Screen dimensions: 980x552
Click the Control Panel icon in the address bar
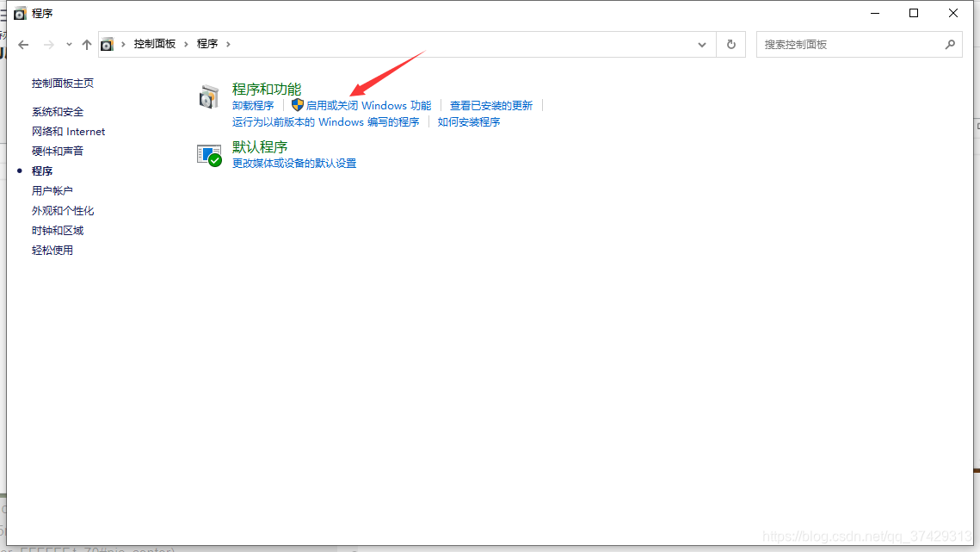pos(108,45)
